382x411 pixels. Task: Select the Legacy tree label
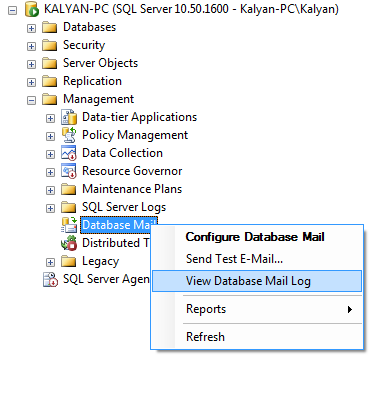(101, 261)
